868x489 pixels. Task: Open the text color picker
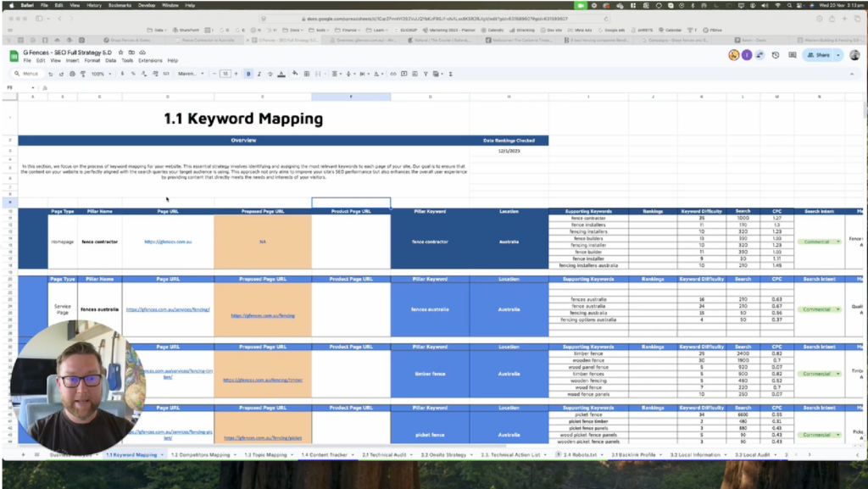281,74
